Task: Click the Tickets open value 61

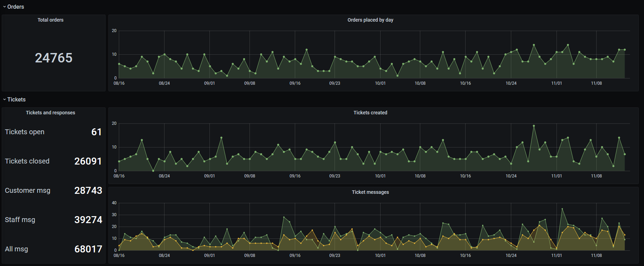Action: tap(96, 132)
